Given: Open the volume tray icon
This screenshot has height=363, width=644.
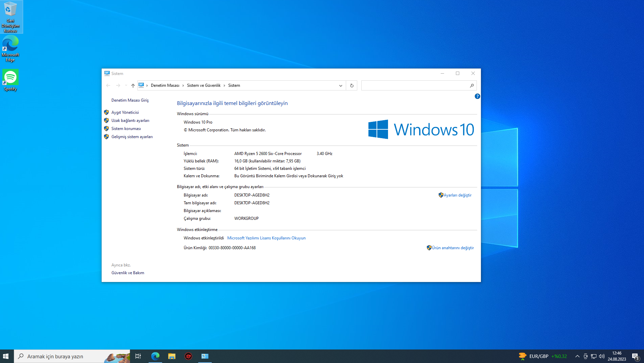Looking at the screenshot, I should pyautogui.click(x=602, y=356).
